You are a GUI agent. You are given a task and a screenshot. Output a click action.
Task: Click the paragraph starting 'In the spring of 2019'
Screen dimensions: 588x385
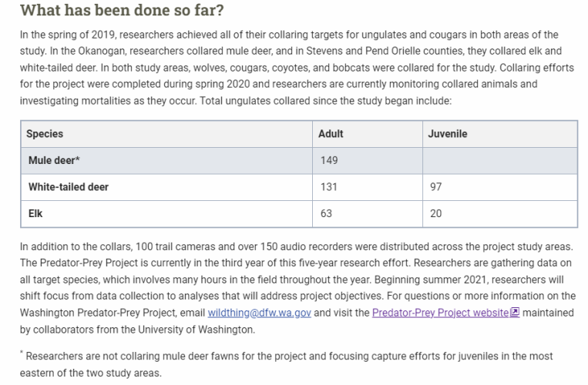[x=296, y=68]
